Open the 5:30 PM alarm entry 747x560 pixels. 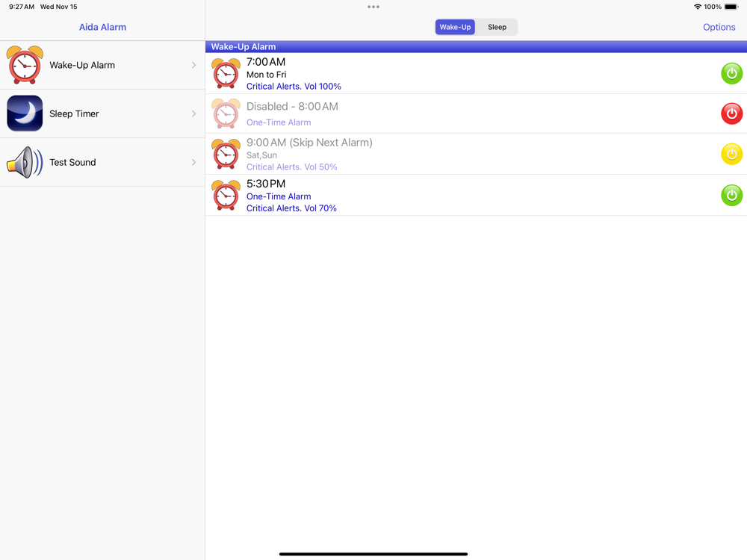coord(476,195)
